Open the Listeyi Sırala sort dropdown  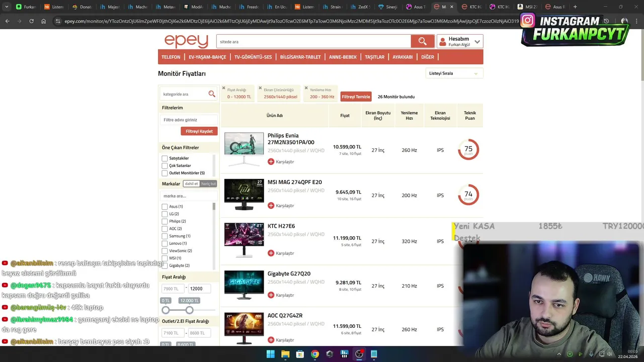click(x=454, y=73)
